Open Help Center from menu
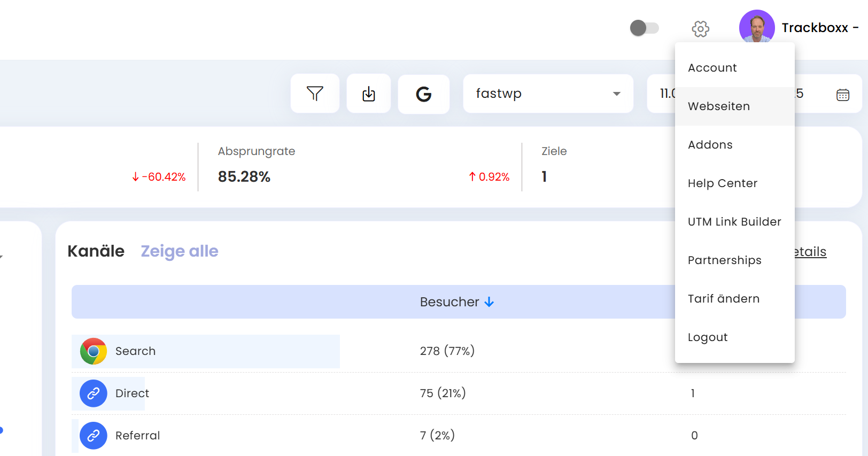 tap(722, 183)
